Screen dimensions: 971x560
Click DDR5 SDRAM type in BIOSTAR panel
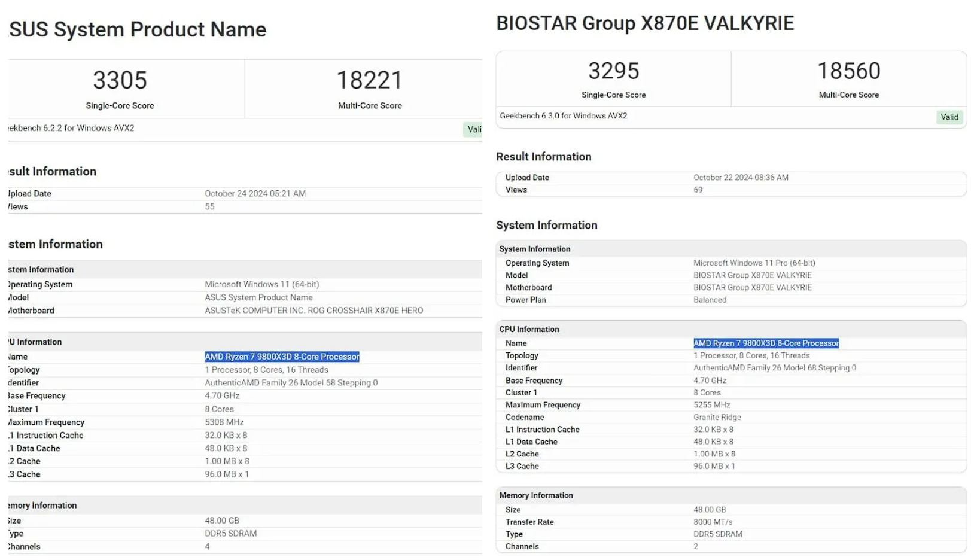coord(717,535)
